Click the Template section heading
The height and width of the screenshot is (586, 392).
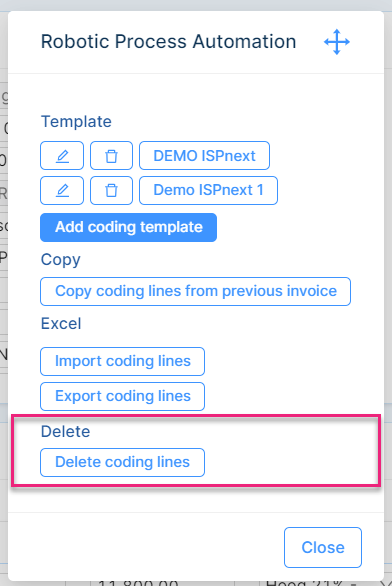tap(76, 121)
